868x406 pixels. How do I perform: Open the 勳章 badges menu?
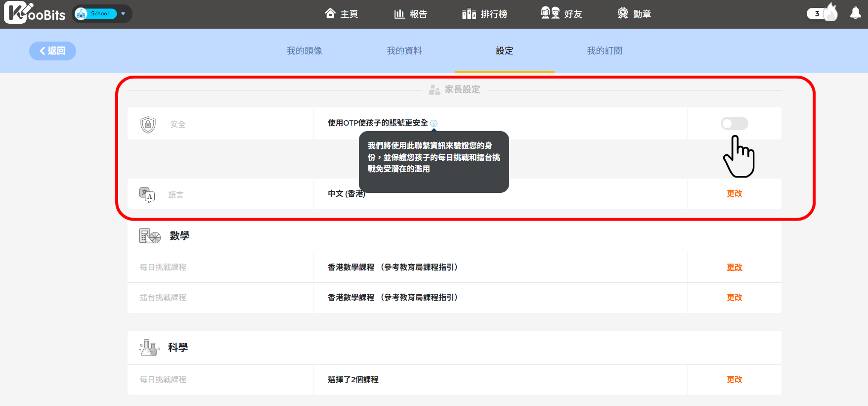(634, 14)
